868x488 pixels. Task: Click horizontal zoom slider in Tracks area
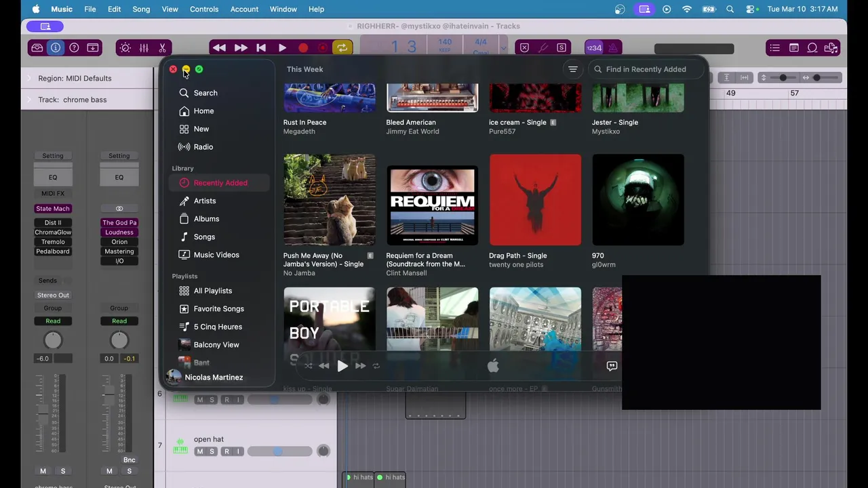[x=821, y=78]
